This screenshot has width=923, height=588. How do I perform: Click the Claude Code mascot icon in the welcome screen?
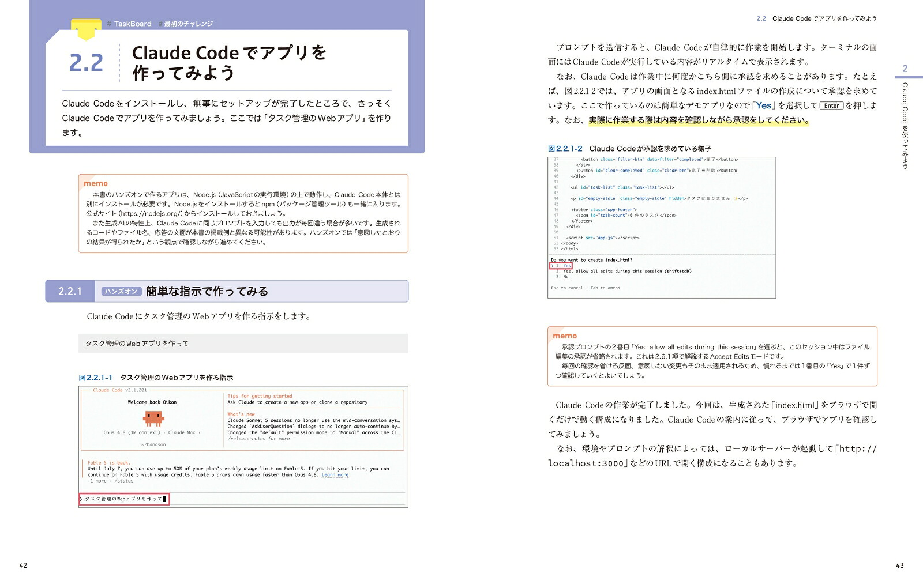pos(154,418)
